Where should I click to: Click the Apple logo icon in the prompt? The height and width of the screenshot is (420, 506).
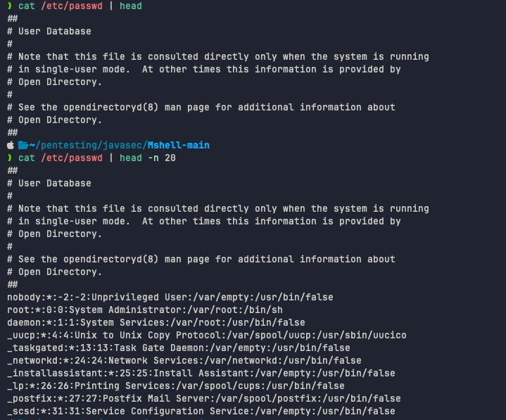[x=11, y=145]
